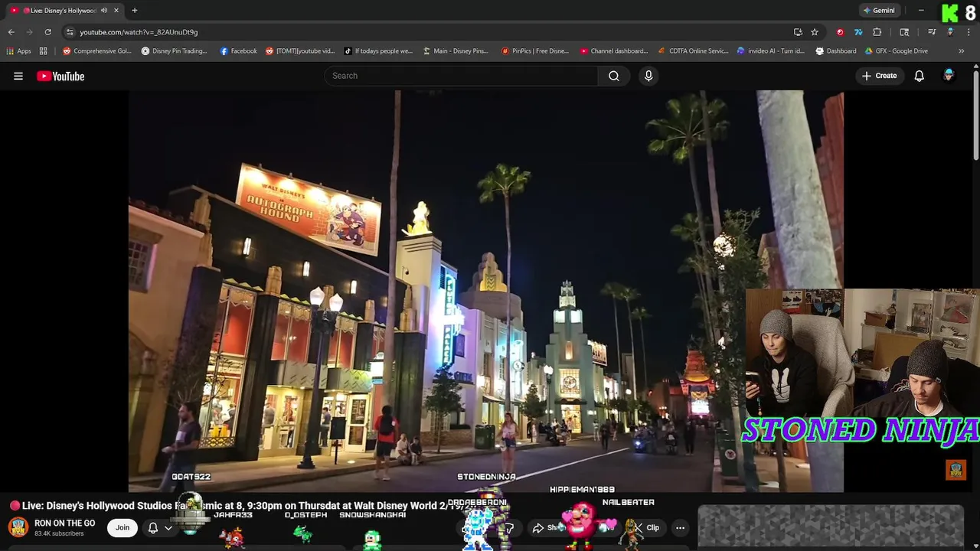Open Gemini button in the title bar
This screenshot has height=551, width=980.
879,11
